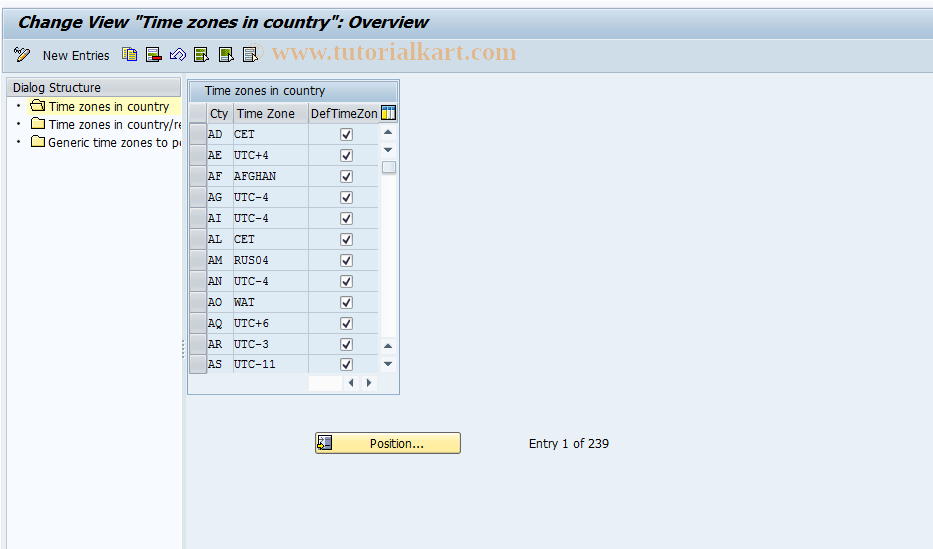Click the UTC-3 time zone cell
The width and height of the screenshot is (933, 549).
(270, 344)
